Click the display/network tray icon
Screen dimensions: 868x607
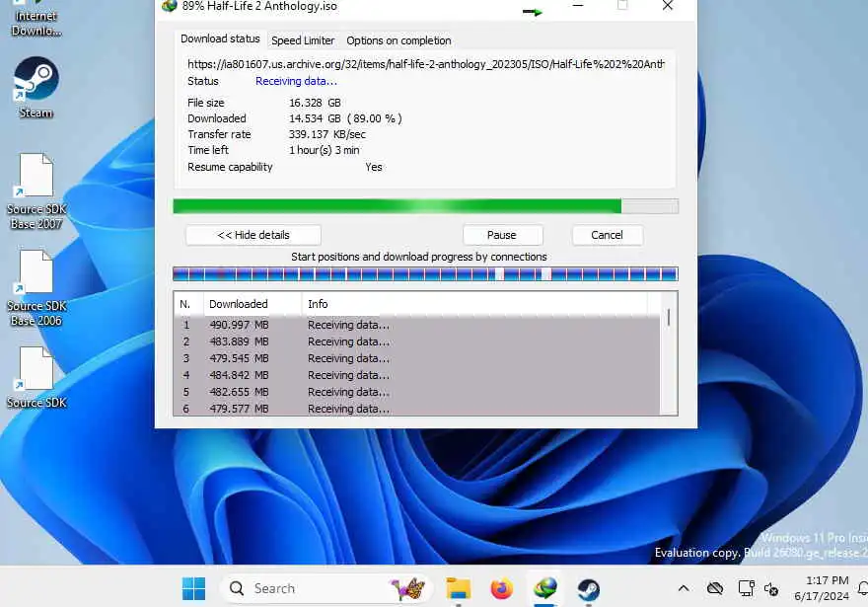point(747,588)
